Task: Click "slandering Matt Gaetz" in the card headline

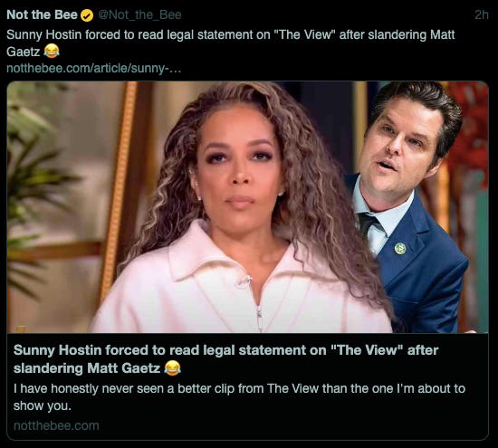Action: click(87, 368)
